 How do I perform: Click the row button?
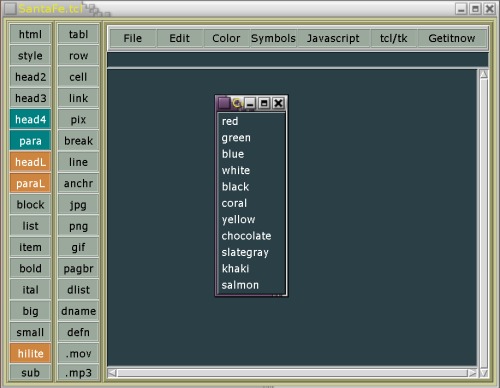(x=78, y=56)
